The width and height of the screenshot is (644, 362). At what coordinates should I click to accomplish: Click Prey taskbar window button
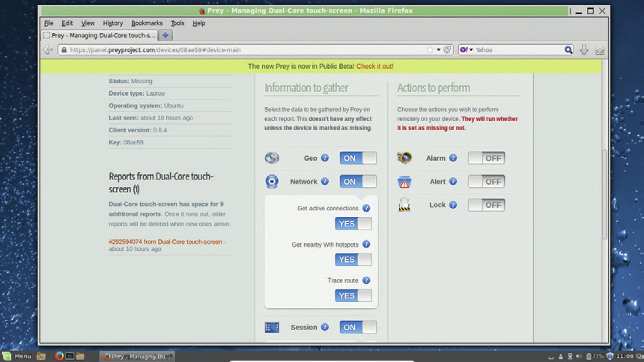click(x=137, y=356)
